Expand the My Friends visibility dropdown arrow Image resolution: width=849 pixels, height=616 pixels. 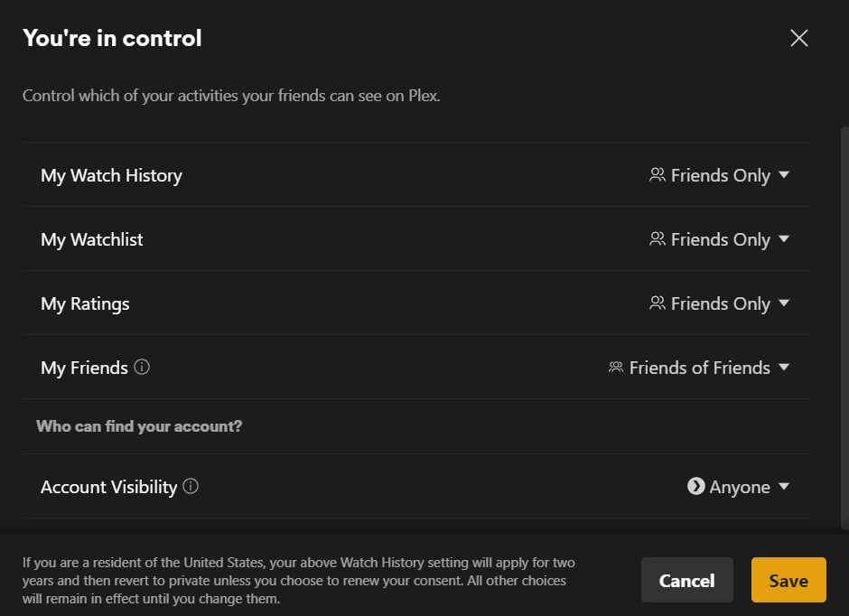coord(784,368)
